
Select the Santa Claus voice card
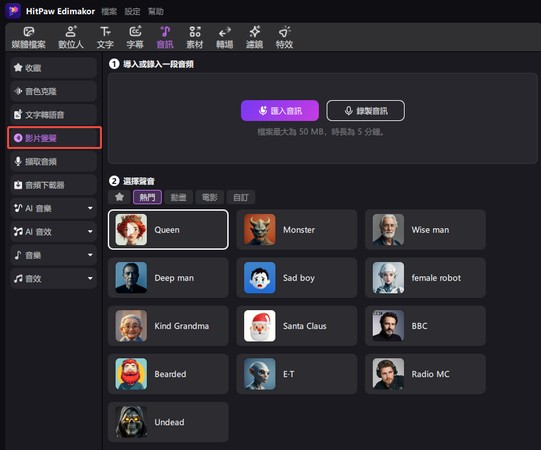(297, 326)
